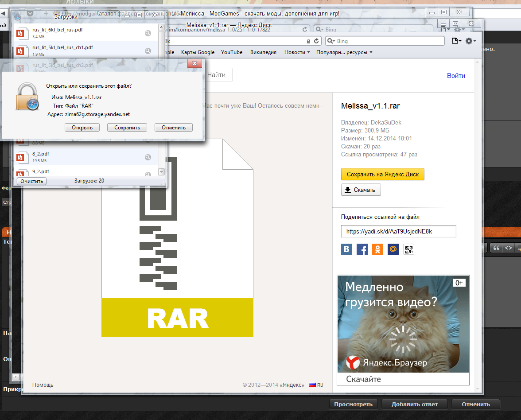Share via Facebook icon

pyautogui.click(x=362, y=249)
